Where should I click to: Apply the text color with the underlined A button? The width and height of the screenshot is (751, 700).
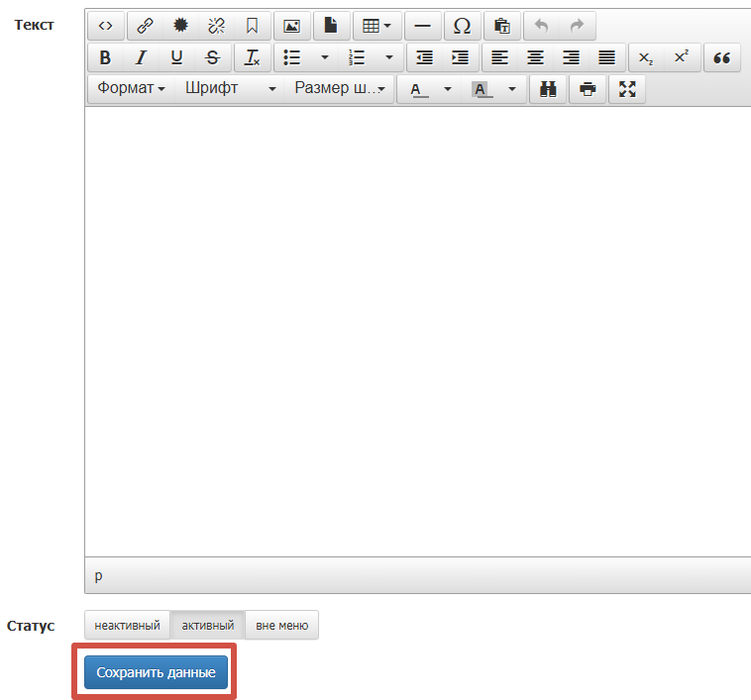418,89
